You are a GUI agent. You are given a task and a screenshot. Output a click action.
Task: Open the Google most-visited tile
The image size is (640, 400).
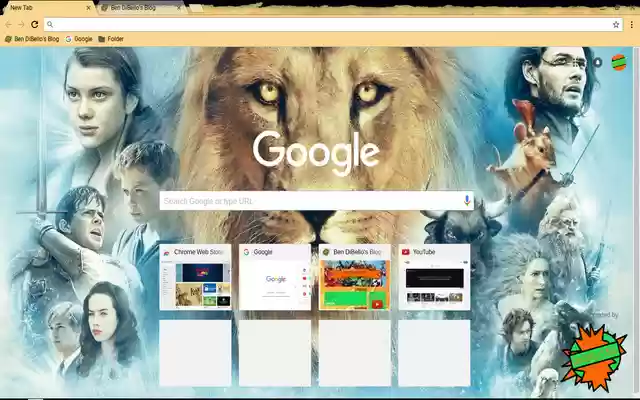point(275,277)
